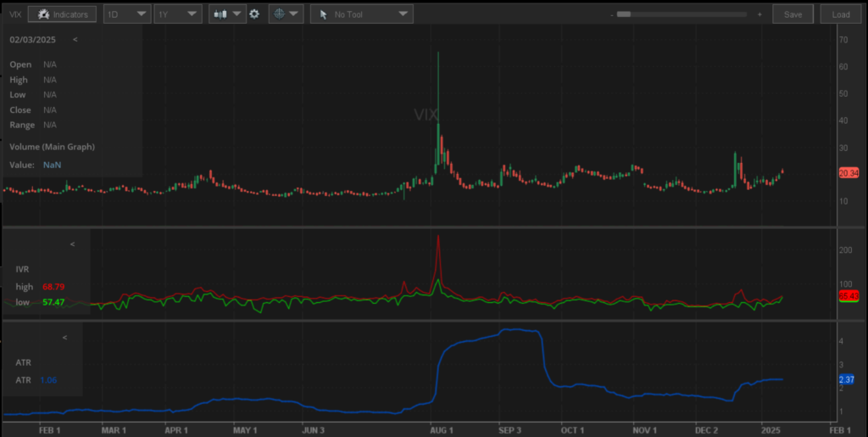Collapse the price data panel arrow
The image size is (868, 437).
pos(75,40)
